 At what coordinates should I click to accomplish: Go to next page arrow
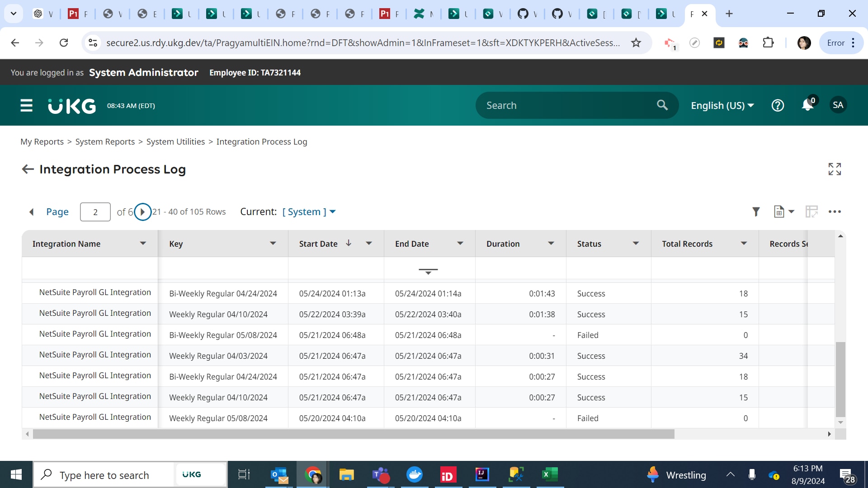pos(142,211)
